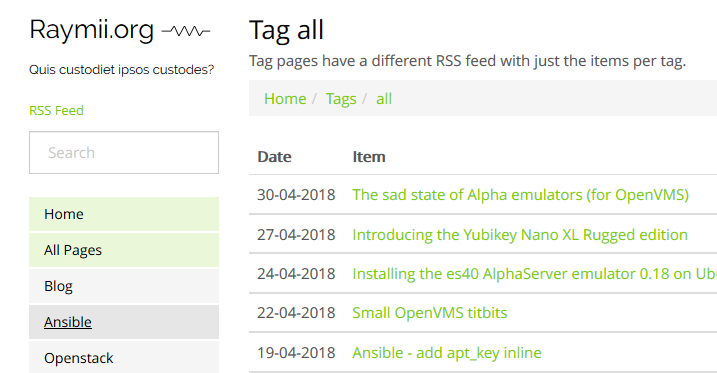Image resolution: width=717 pixels, height=373 pixels.
Task: Open the es40 AlphaServer emulator article
Action: coord(534,274)
